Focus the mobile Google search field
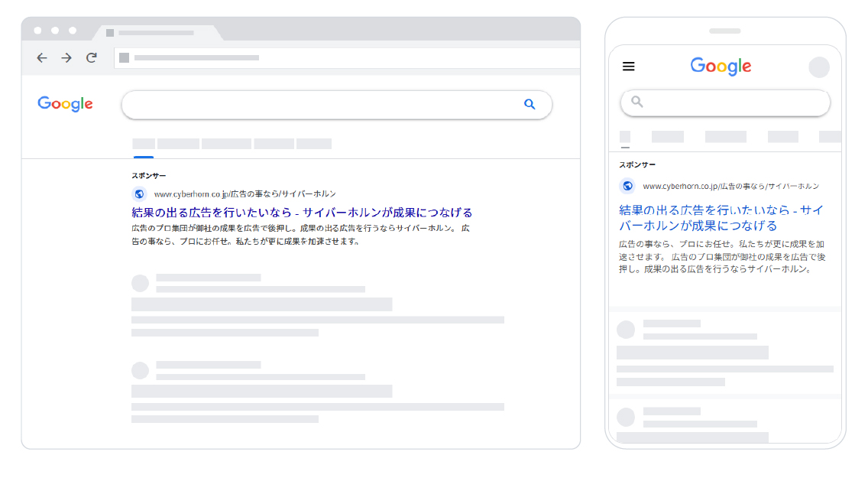This screenshot has height=491, width=868. click(x=734, y=102)
